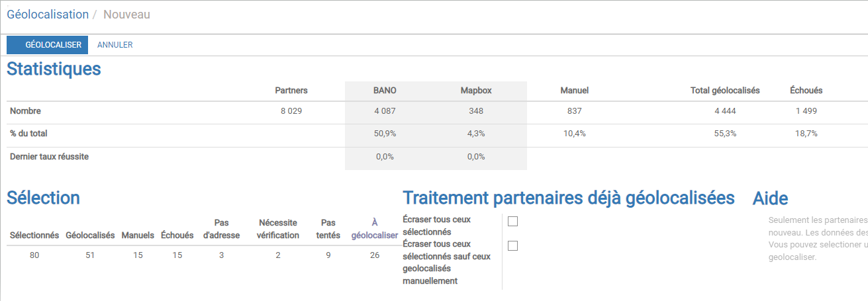This screenshot has width=868, height=301.
Task: Select the Mapbox column header
Action: pyautogui.click(x=476, y=91)
